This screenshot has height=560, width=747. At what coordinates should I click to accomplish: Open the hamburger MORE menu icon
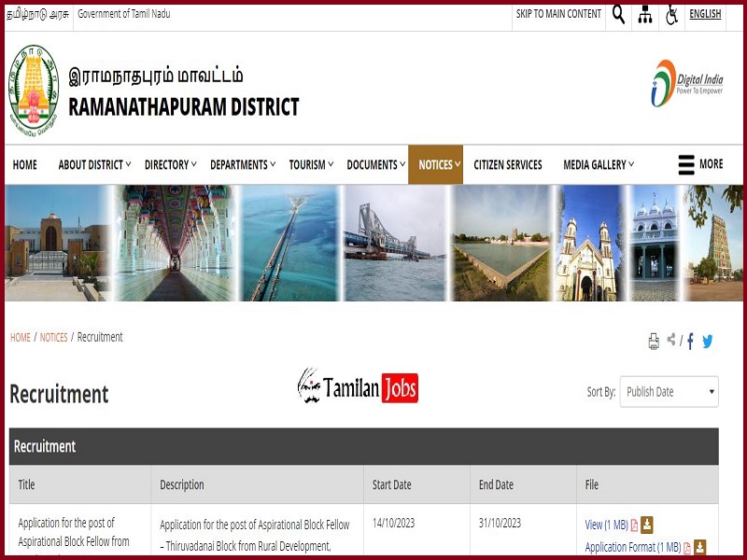[x=686, y=165]
